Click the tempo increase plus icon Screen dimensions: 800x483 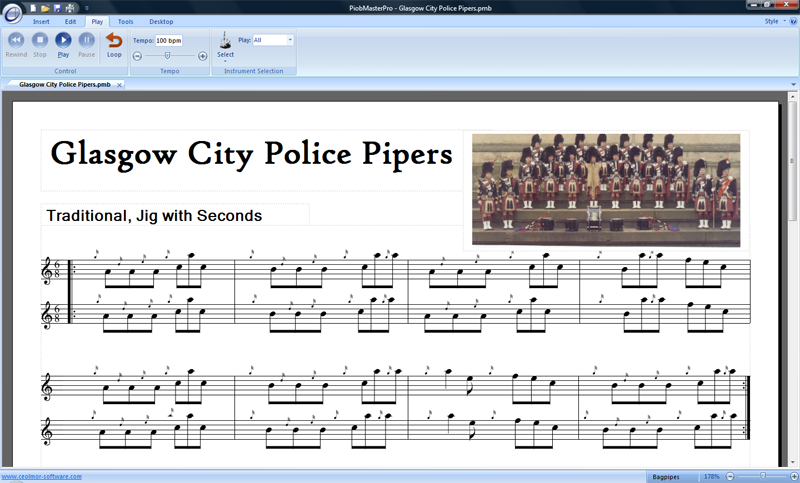point(203,56)
